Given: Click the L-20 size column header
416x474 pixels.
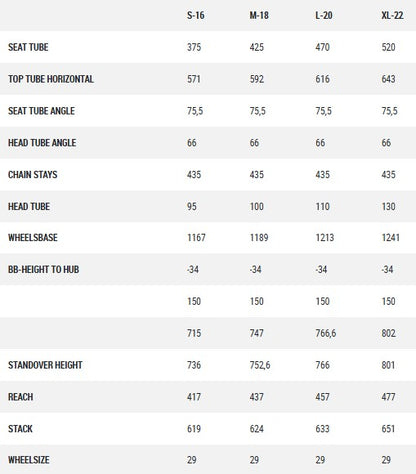Looking at the screenshot, I should click(324, 15).
